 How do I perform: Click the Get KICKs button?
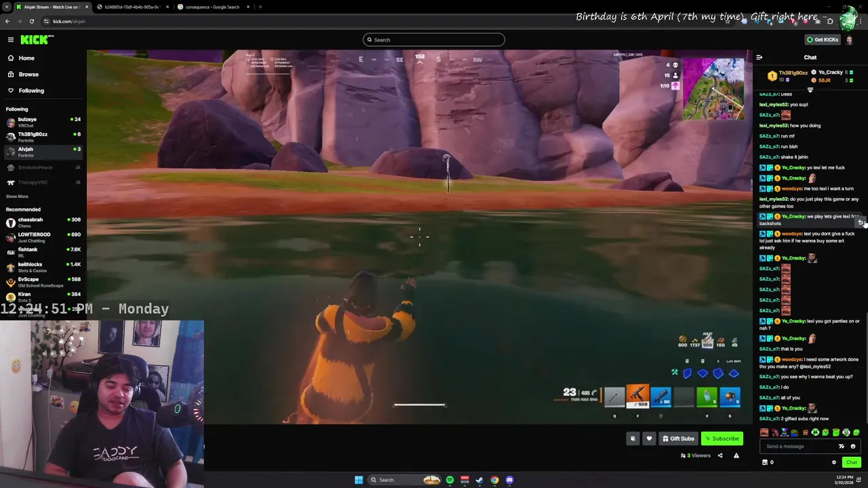point(822,40)
